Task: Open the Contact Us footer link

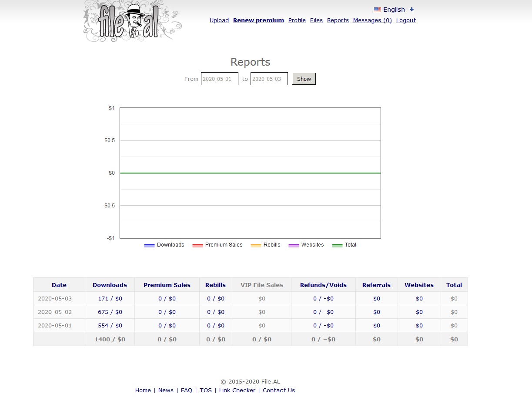Action: (279, 390)
